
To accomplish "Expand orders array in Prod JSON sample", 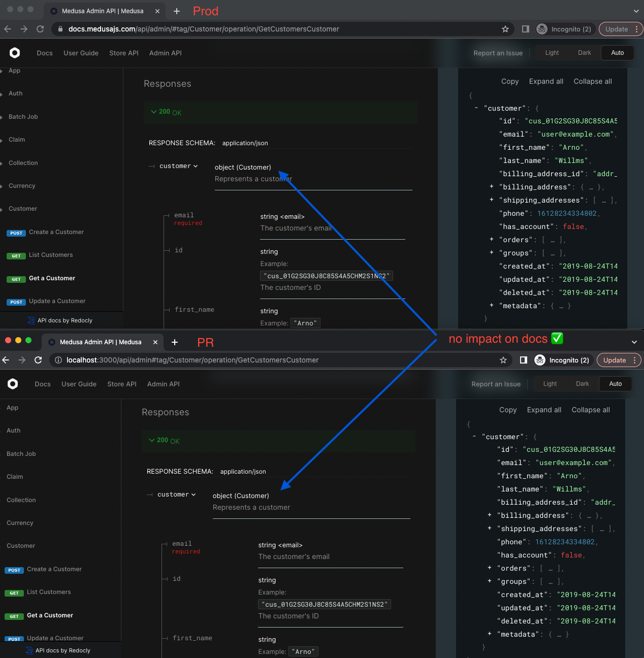I will click(492, 240).
